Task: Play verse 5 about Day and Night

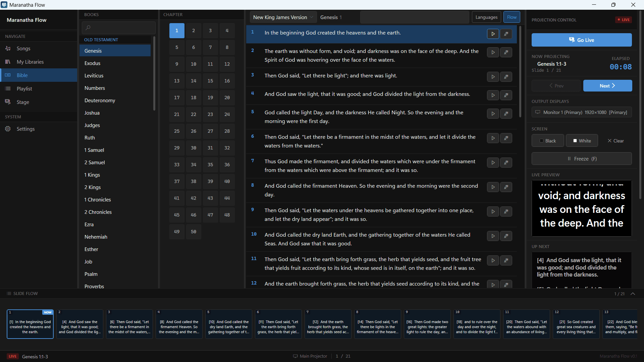Action: tap(493, 114)
